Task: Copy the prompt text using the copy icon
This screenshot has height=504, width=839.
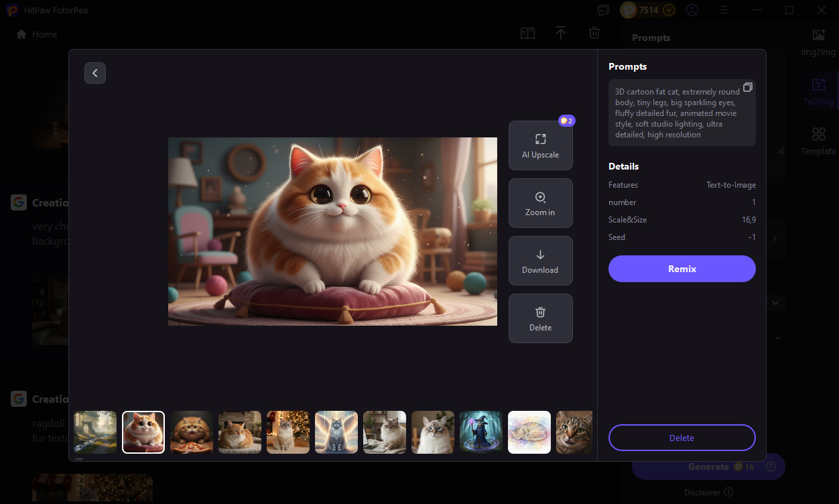Action: tap(748, 86)
